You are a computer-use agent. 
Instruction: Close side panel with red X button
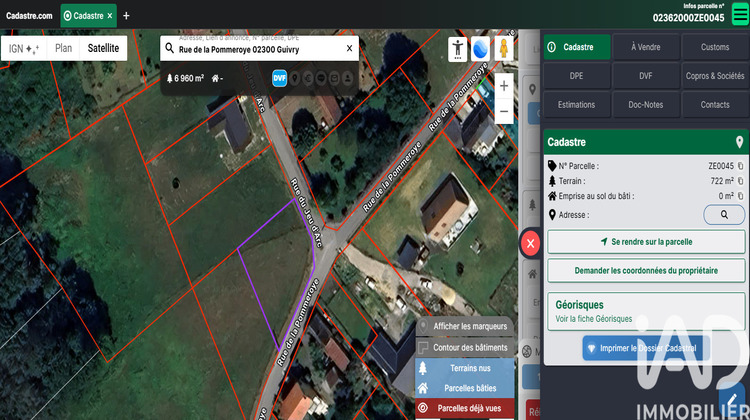531,244
